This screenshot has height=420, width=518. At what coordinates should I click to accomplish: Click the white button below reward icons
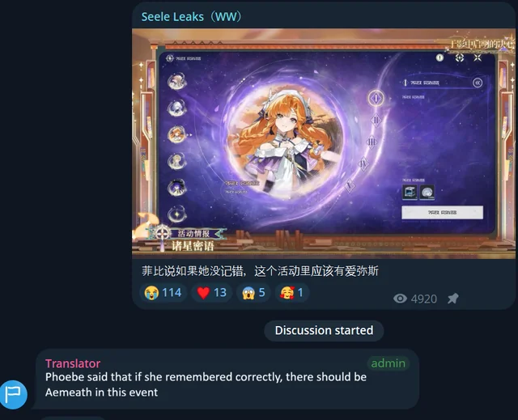coord(442,212)
